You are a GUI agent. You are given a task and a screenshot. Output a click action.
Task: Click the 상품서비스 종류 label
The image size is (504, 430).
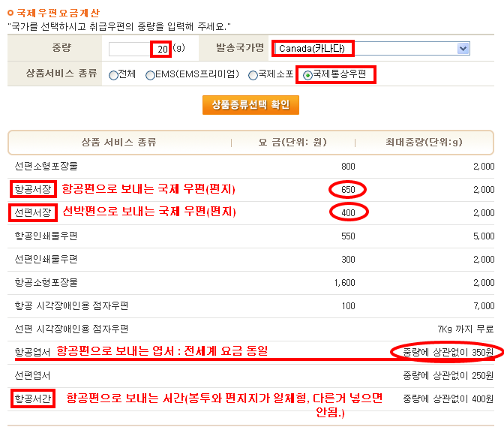pyautogui.click(x=61, y=73)
